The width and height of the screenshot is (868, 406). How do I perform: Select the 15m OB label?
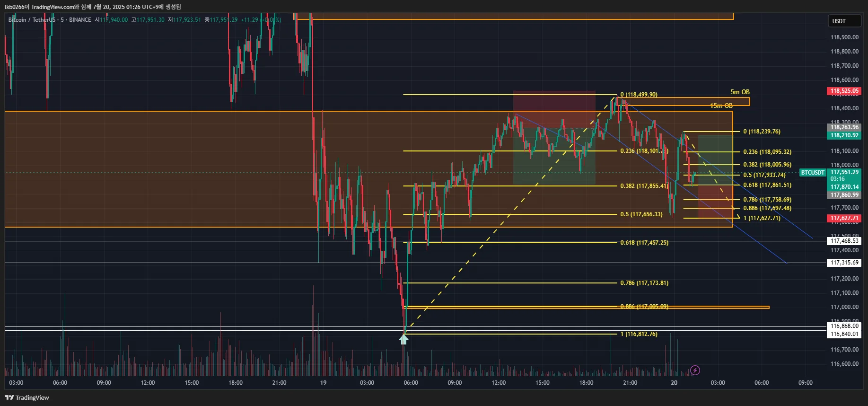pos(721,106)
